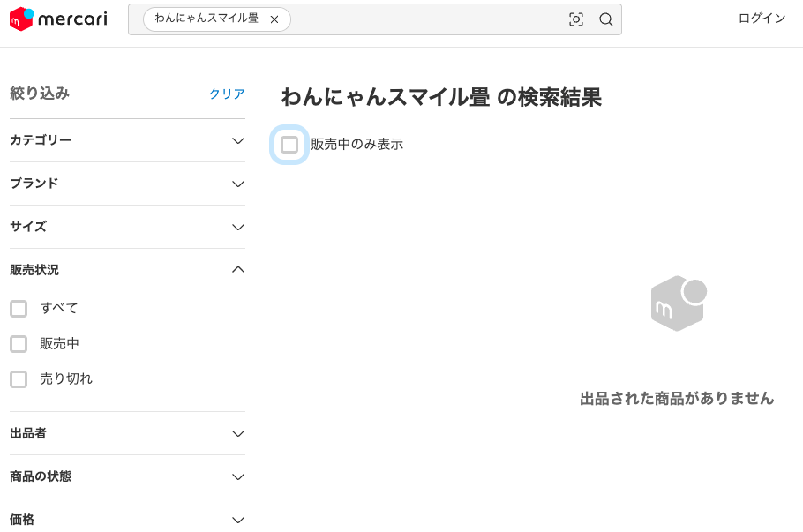
Task: Expand the 商品の状態 filter section
Action: coord(237,477)
